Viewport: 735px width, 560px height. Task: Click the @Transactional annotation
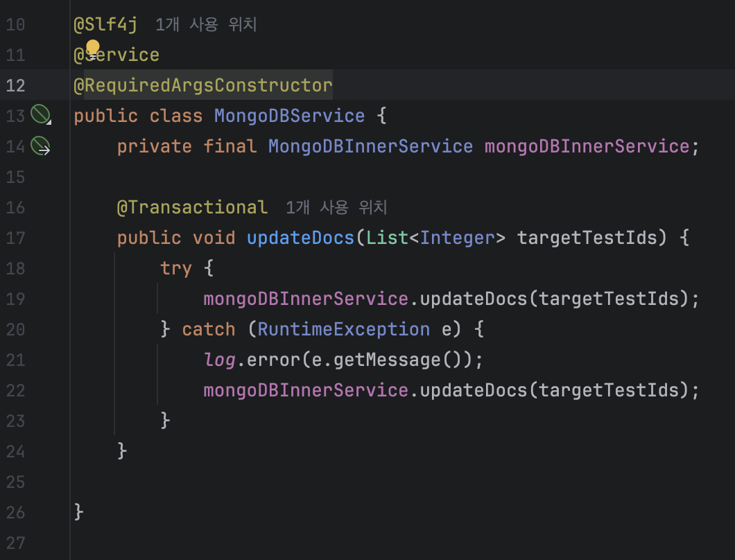(192, 207)
